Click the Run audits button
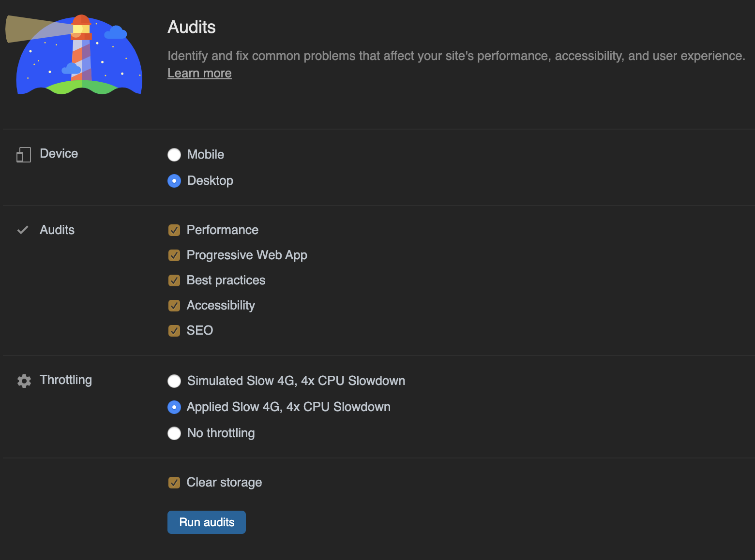The height and width of the screenshot is (560, 755). (206, 522)
